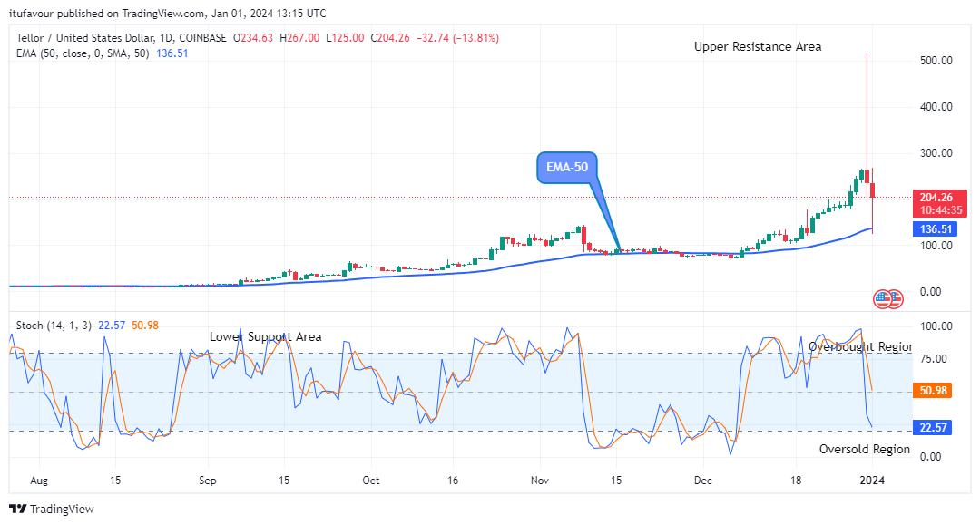Click the 2024 label on the time axis

coord(870,481)
